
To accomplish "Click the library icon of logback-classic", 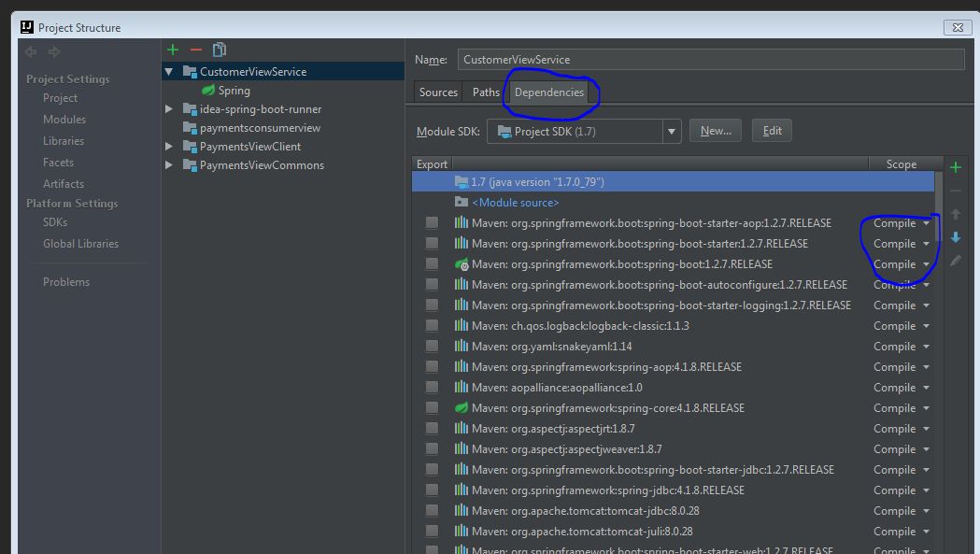I will click(x=462, y=325).
